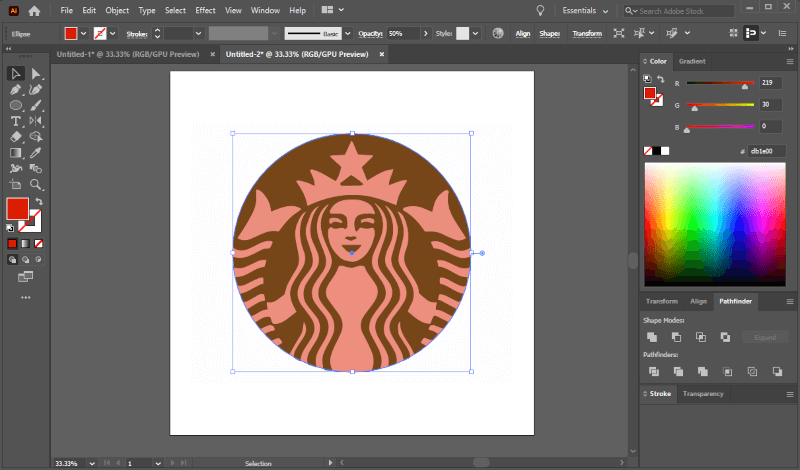Apply Exclude shape mode
Image resolution: width=800 pixels, height=470 pixels.
(726, 337)
